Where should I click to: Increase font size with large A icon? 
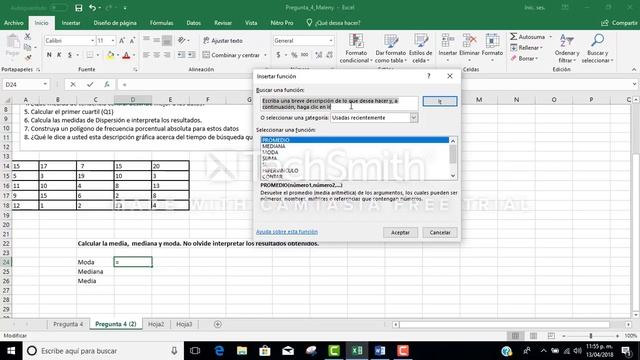122,40
